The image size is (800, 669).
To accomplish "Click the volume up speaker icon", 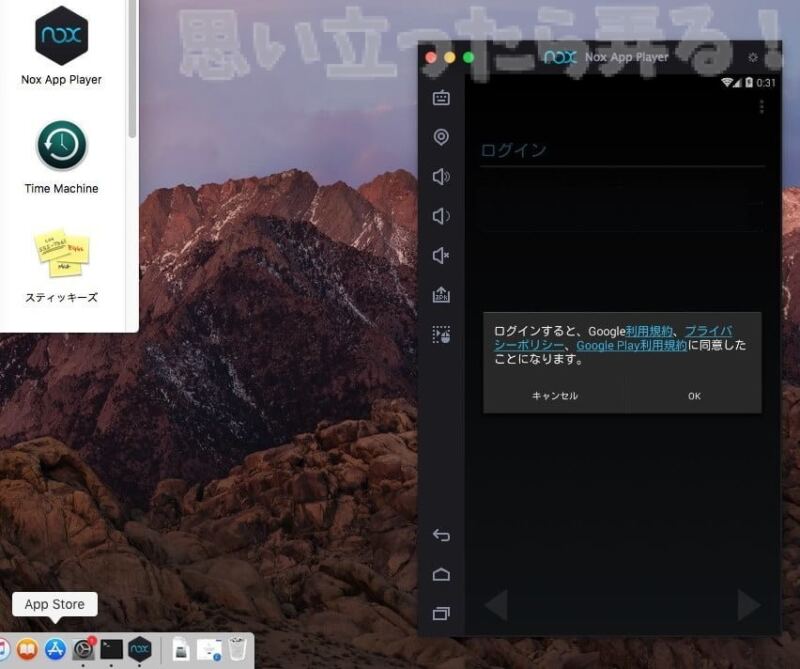I will pyautogui.click(x=441, y=177).
